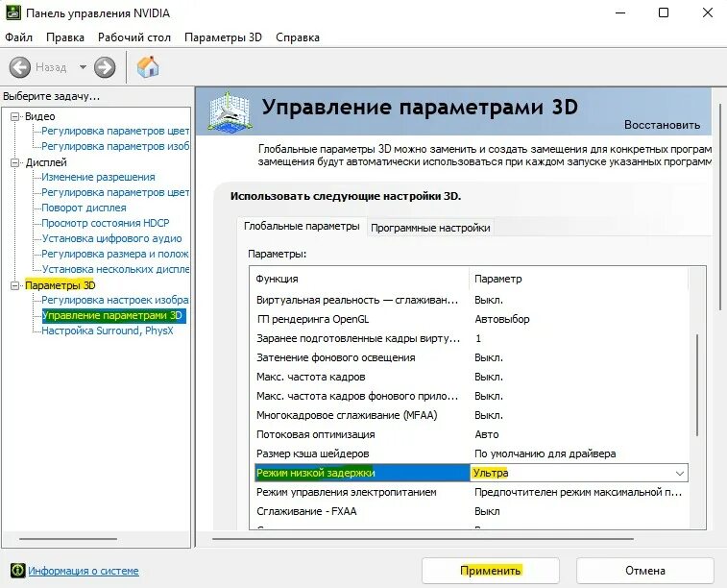Select Регулировка настроек изображения task
727x588 pixels.
[x=115, y=300]
